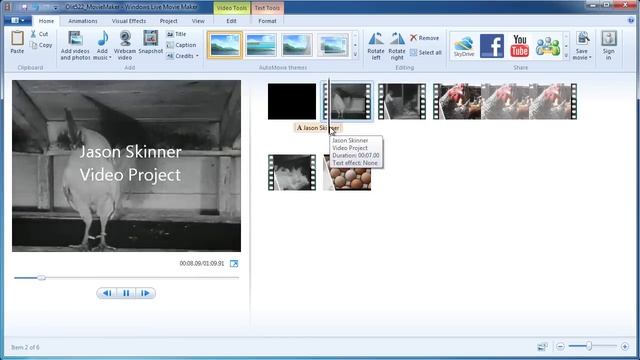
Task: Open the Home ribbon tab
Action: coord(46,21)
